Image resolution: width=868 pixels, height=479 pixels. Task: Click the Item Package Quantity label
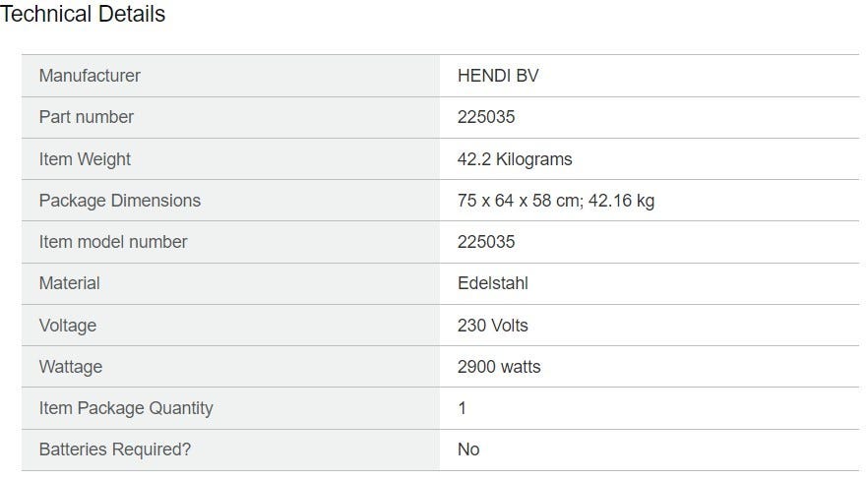pyautogui.click(x=126, y=408)
